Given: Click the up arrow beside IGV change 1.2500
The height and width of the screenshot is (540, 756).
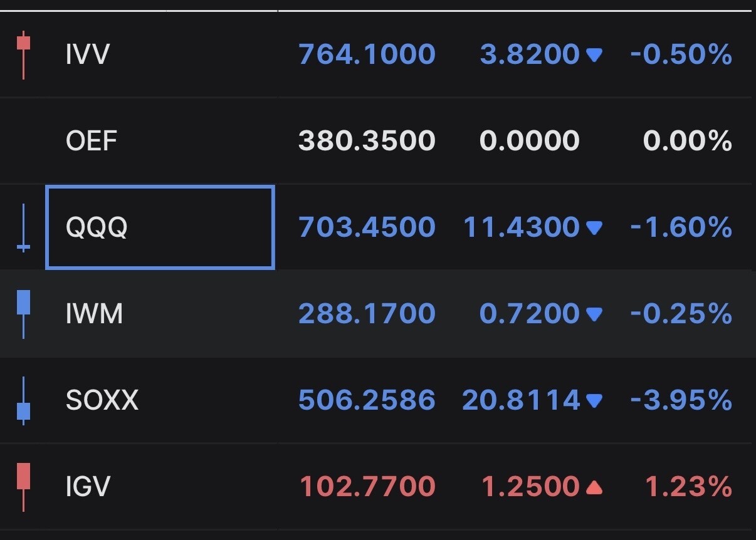Looking at the screenshot, I should click(594, 487).
